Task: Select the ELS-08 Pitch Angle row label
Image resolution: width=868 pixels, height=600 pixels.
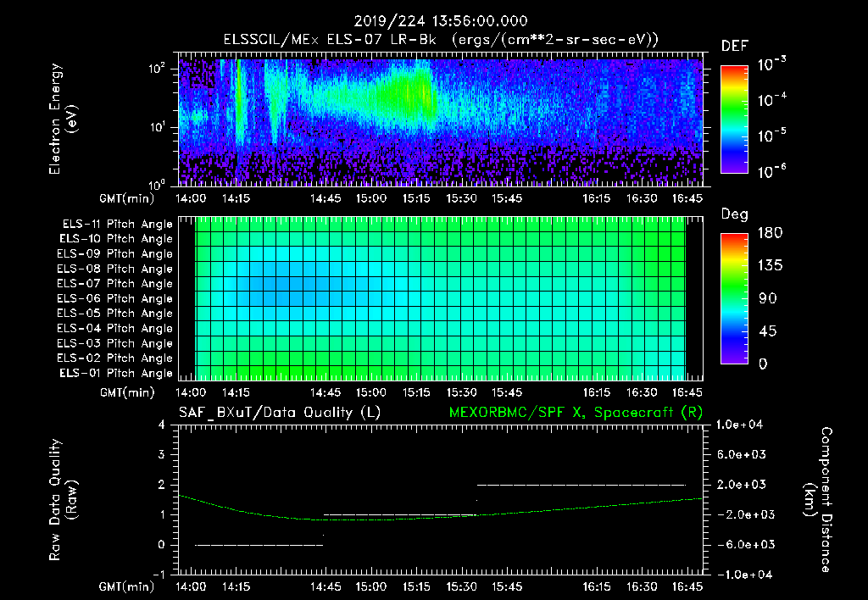Action: (x=115, y=269)
